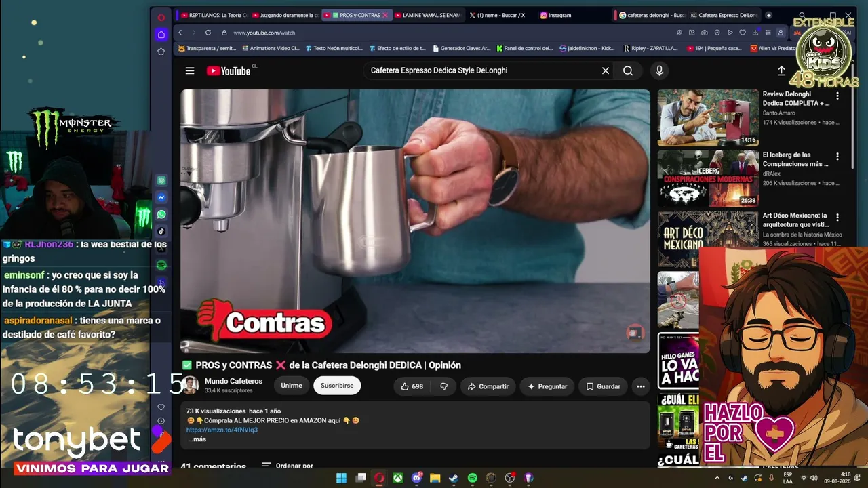Open the amzn.to Amazon link in the description
This screenshot has height=488, width=868.
click(222, 430)
